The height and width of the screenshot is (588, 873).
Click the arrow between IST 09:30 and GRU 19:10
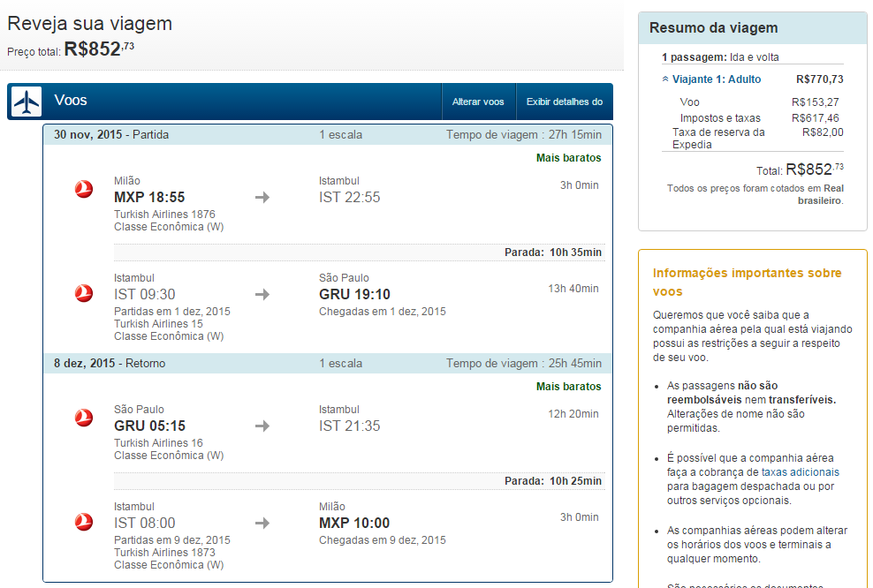click(x=262, y=294)
